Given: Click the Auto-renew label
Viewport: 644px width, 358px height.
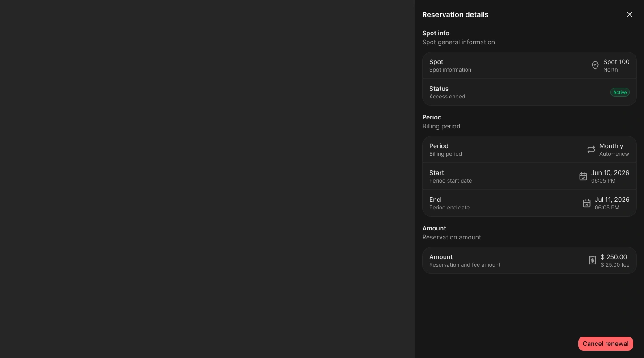Looking at the screenshot, I should [x=614, y=154].
